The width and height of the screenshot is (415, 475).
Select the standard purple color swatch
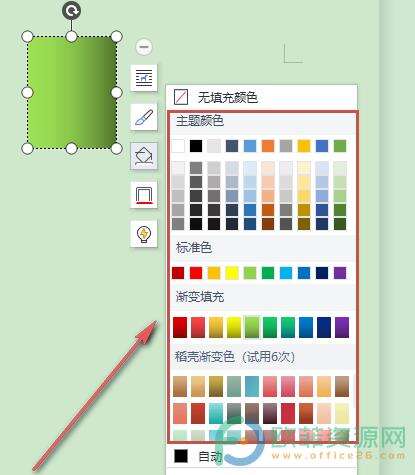(x=340, y=273)
